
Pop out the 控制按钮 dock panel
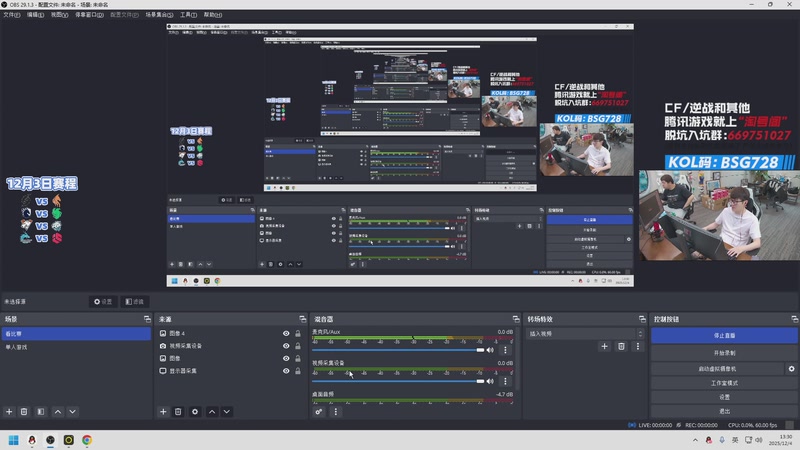coord(794,319)
